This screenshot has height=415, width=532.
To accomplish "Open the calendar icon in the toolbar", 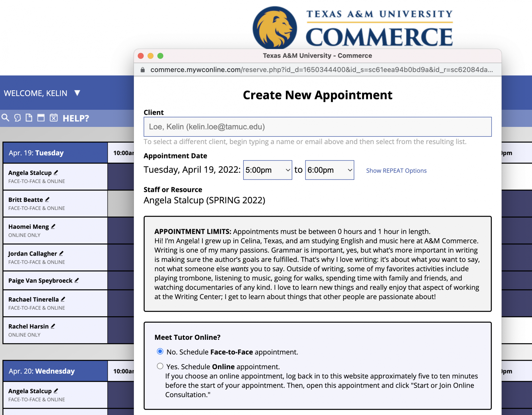I will 41,118.
